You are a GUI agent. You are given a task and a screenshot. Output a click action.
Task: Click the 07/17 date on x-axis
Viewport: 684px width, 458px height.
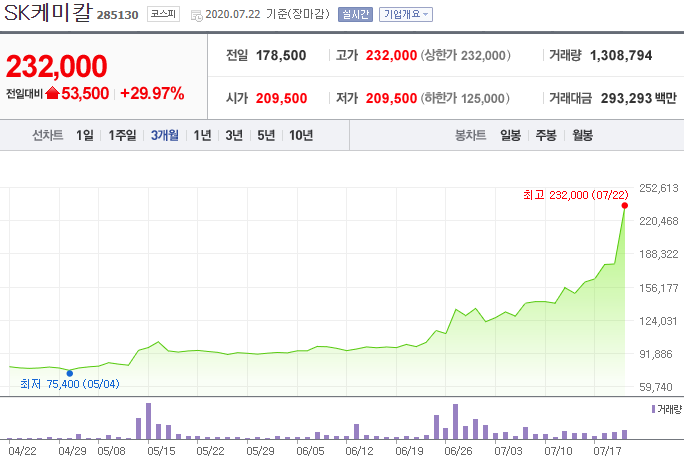click(607, 451)
